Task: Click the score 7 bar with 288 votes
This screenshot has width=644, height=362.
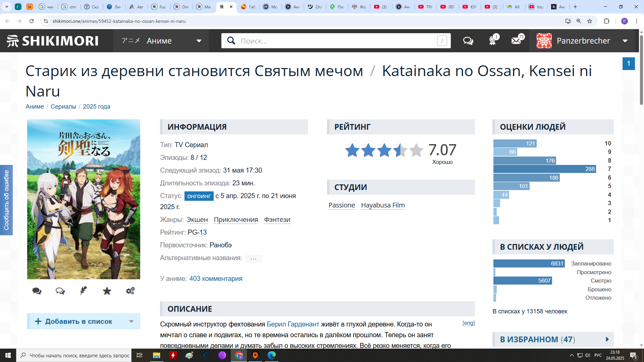Action: [x=545, y=169]
